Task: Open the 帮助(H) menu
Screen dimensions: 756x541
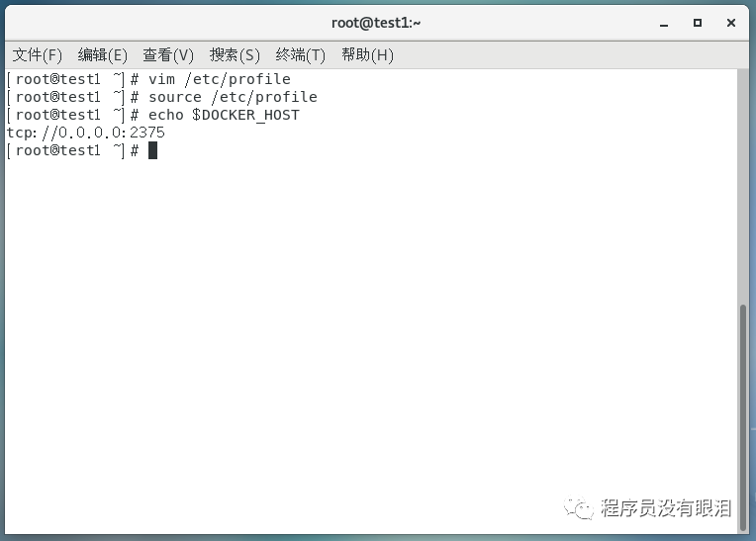Action: click(367, 55)
